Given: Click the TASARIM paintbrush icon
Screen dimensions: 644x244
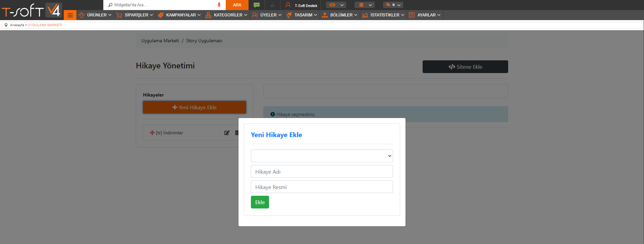Looking at the screenshot, I should (x=289, y=15).
